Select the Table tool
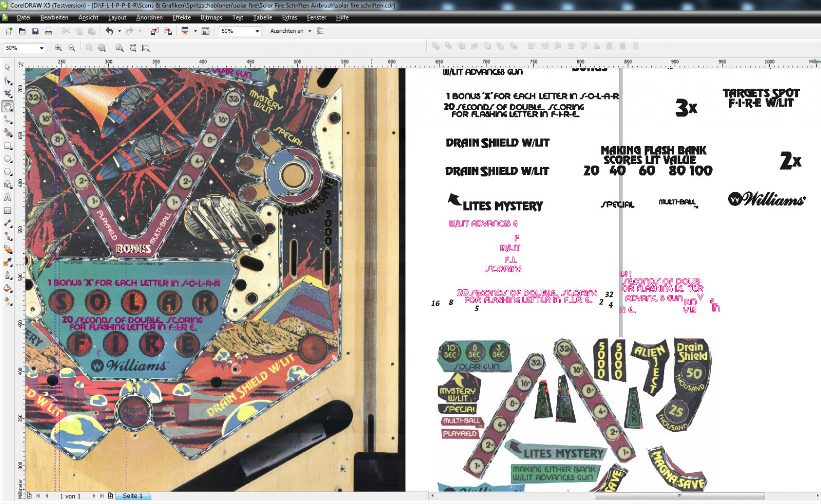The width and height of the screenshot is (821, 504). click(x=8, y=211)
